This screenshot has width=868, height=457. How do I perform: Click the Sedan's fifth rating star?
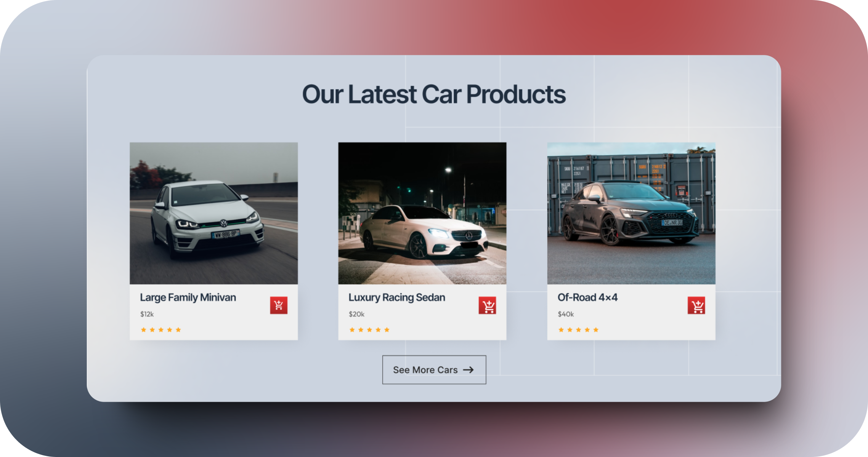click(x=387, y=330)
